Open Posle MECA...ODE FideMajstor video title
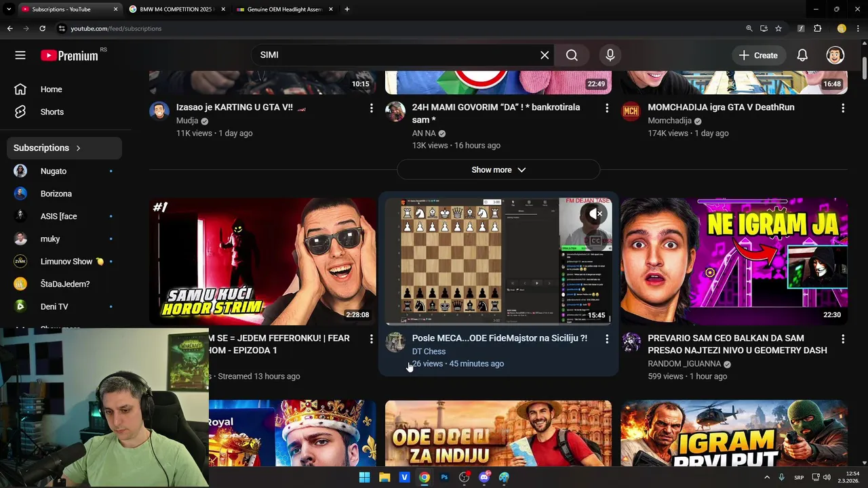 (500, 338)
